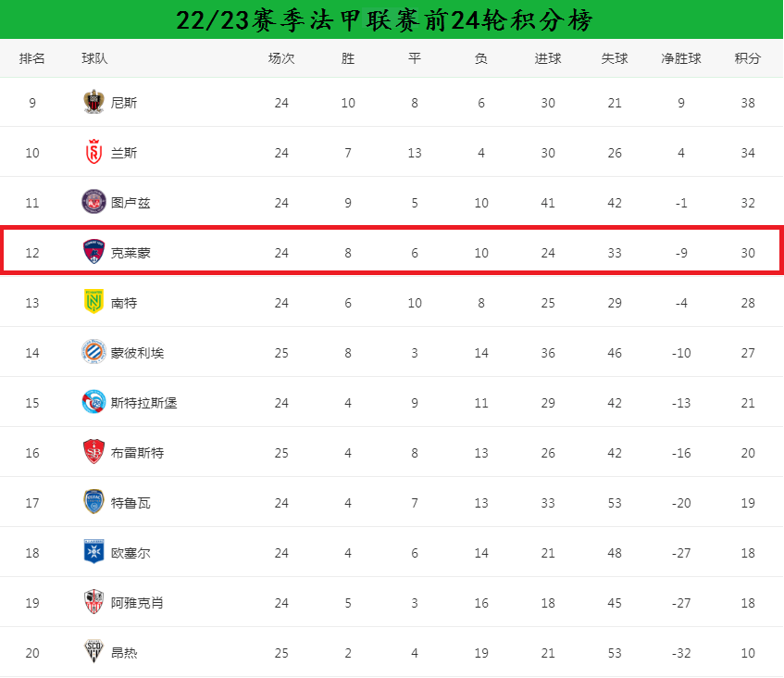Click the 布雷斯特 (Brest) red shield crest
This screenshot has width=784, height=678.
pyautogui.click(x=93, y=452)
